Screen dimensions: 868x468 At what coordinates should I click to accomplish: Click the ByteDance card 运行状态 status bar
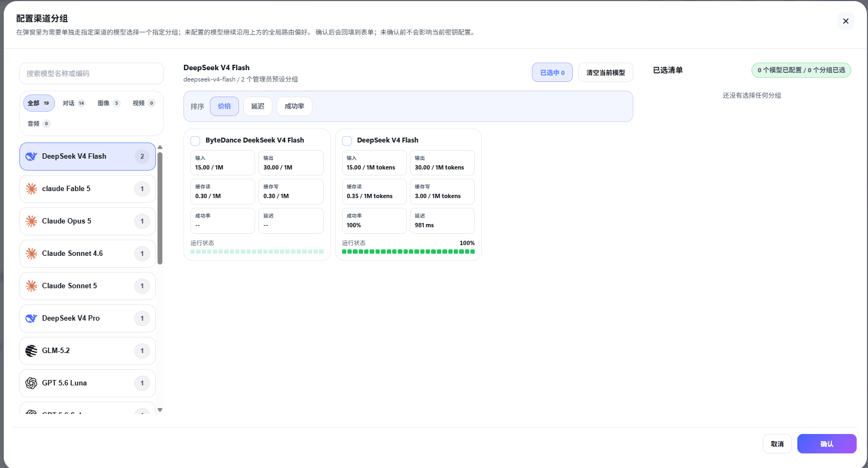tap(257, 252)
